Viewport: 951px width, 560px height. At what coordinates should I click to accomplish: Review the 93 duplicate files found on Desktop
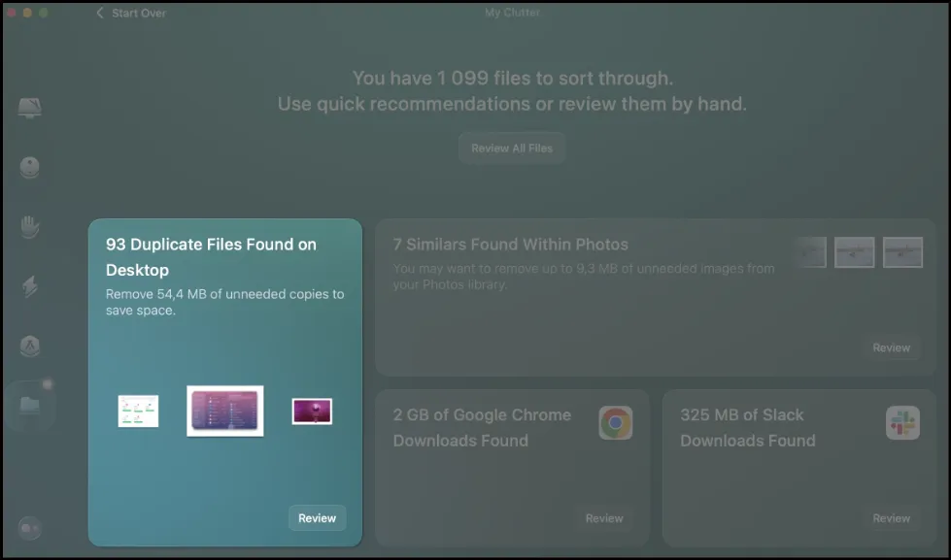(317, 517)
